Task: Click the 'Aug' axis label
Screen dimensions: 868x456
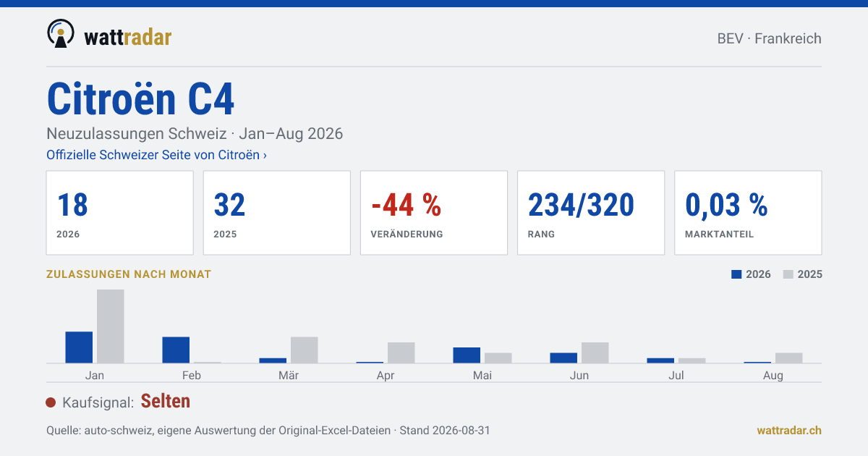Action: click(x=773, y=376)
